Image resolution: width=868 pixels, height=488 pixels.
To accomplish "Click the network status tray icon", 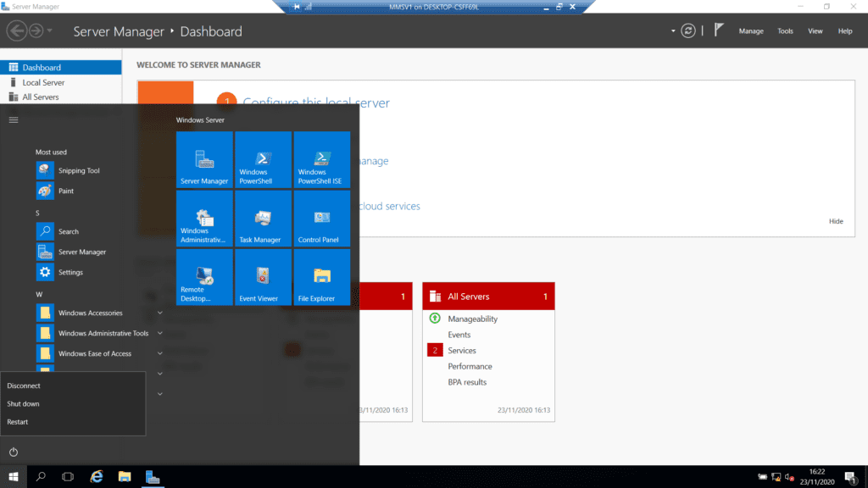I will tap(776, 477).
